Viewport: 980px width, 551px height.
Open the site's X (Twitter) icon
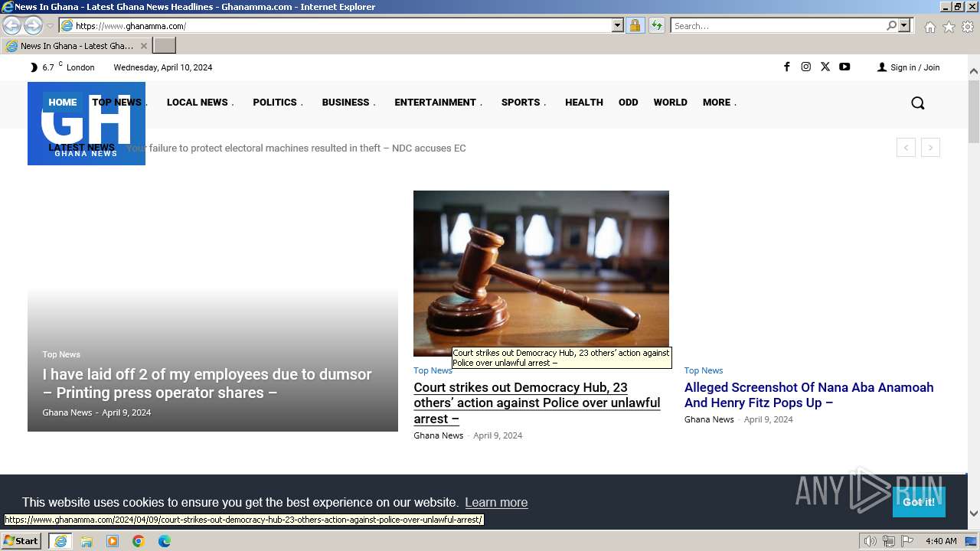tap(825, 67)
